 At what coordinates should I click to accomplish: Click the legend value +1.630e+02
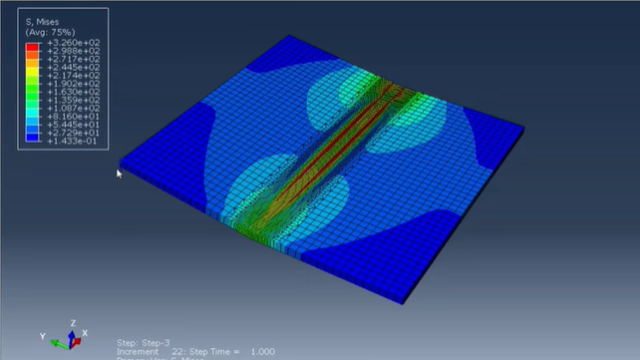tap(73, 92)
